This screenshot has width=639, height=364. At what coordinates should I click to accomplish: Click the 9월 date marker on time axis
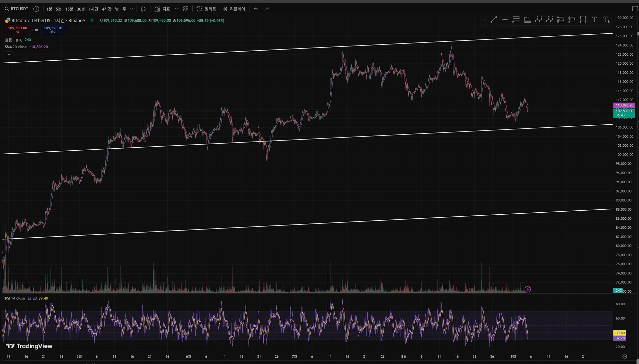click(513, 357)
